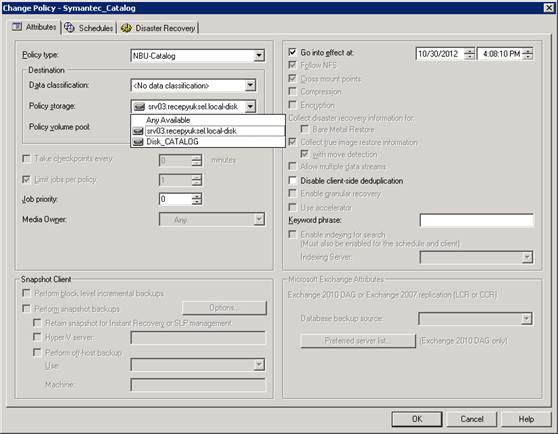558x434 pixels.
Task: Toggle Limit jobs per policy checkbox
Action: (26, 179)
